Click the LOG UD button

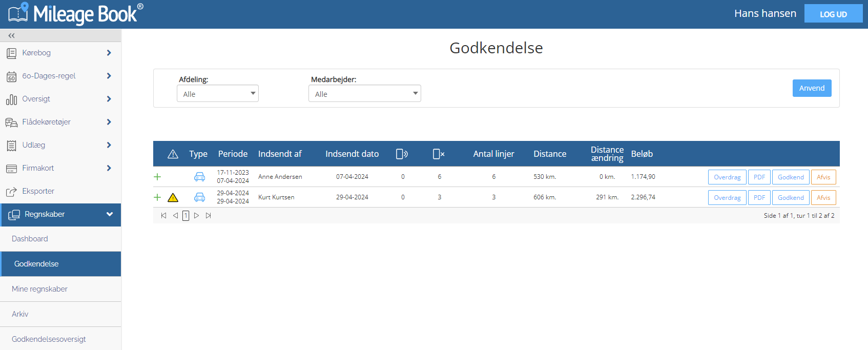click(x=833, y=14)
